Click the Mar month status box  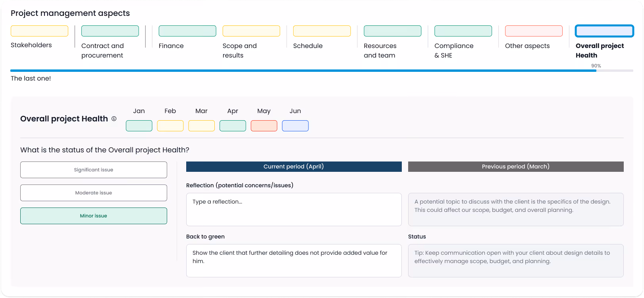click(201, 126)
